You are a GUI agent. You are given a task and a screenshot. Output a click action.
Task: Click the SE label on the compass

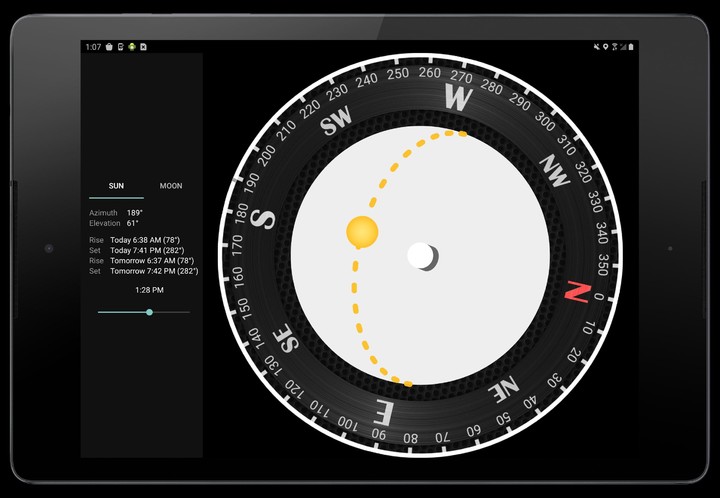pos(286,338)
